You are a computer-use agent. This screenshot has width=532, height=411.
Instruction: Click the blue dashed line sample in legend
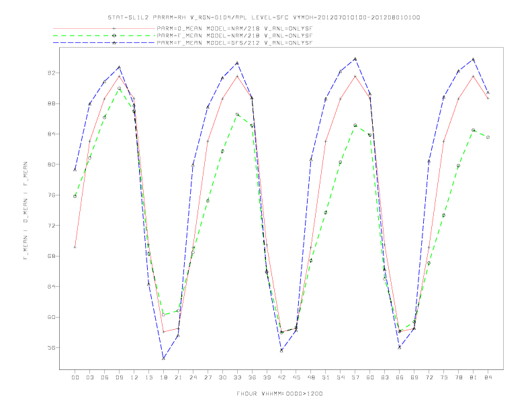point(104,43)
